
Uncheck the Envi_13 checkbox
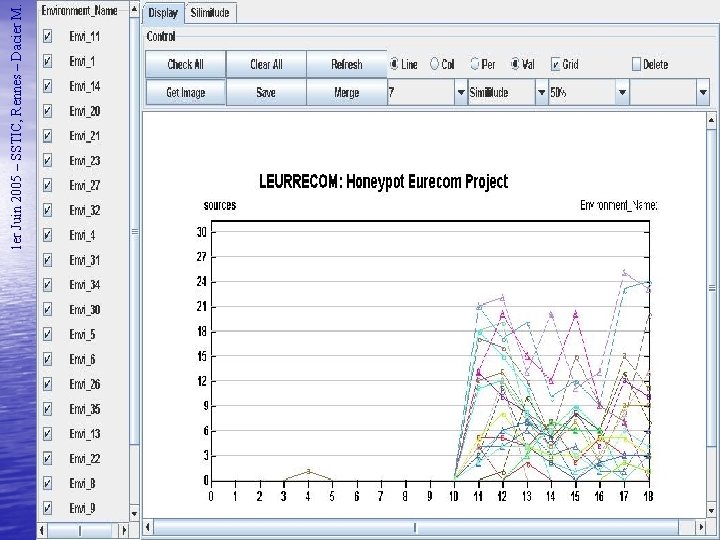coord(47,433)
